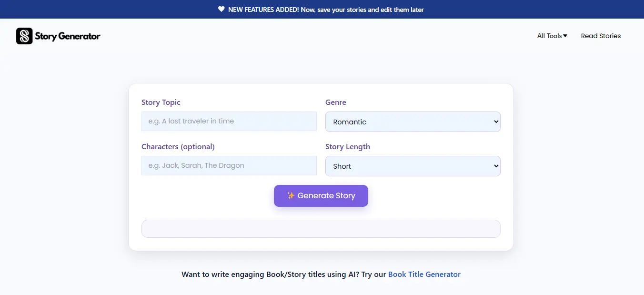
Task: Click the heart icon in announcement banner
Action: point(221,10)
